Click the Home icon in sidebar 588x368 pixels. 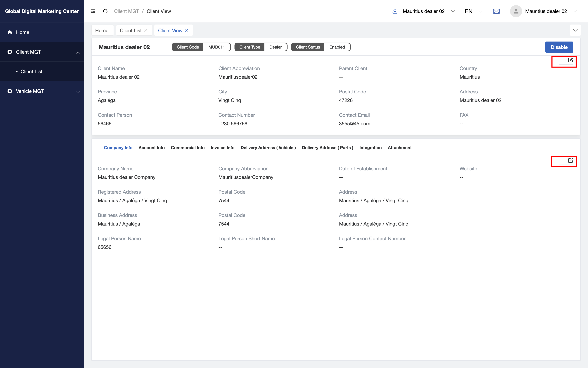10,32
